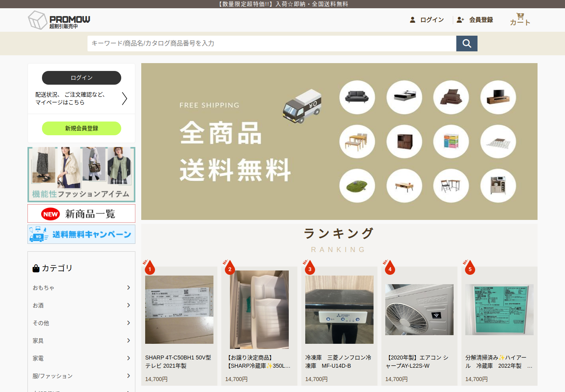Screen dimensions: 565x392
Task: Select the sofa category circle icon
Action: (357, 97)
